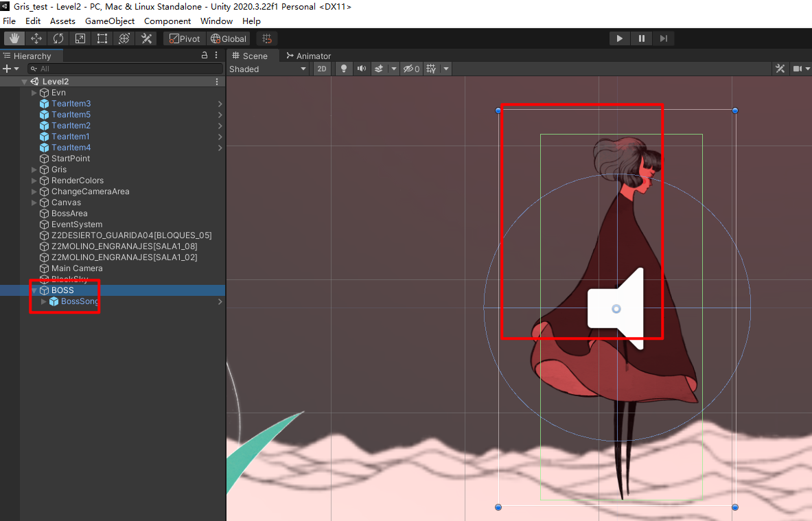Toggle scene audio
The image size is (812, 521).
(x=362, y=69)
